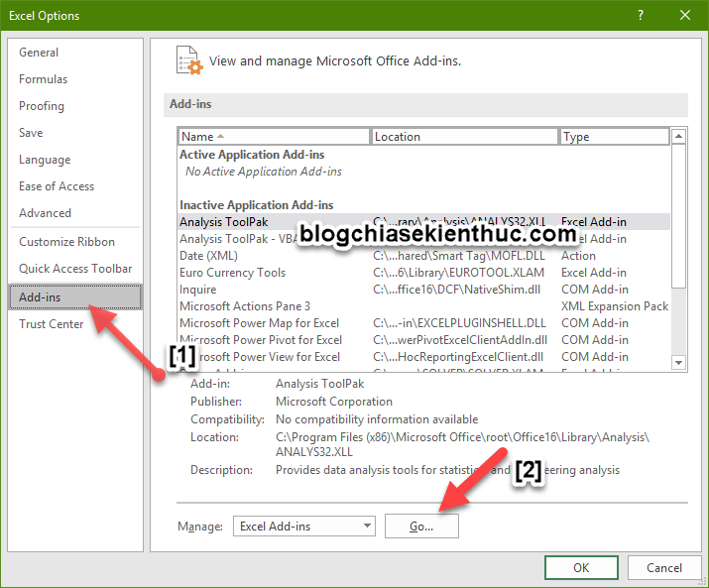Image resolution: width=709 pixels, height=588 pixels.
Task: Select the Analysis ToolPak row
Action: point(424,222)
